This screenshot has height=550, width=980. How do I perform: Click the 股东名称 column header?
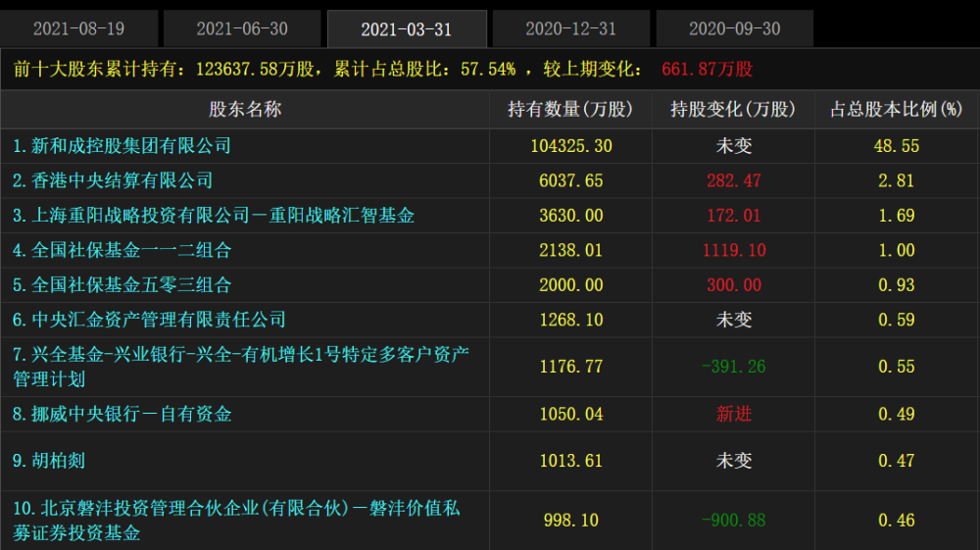(x=245, y=110)
